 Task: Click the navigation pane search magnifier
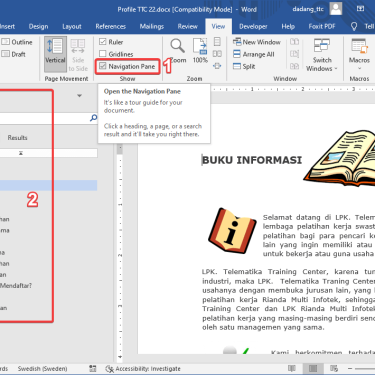(94, 118)
